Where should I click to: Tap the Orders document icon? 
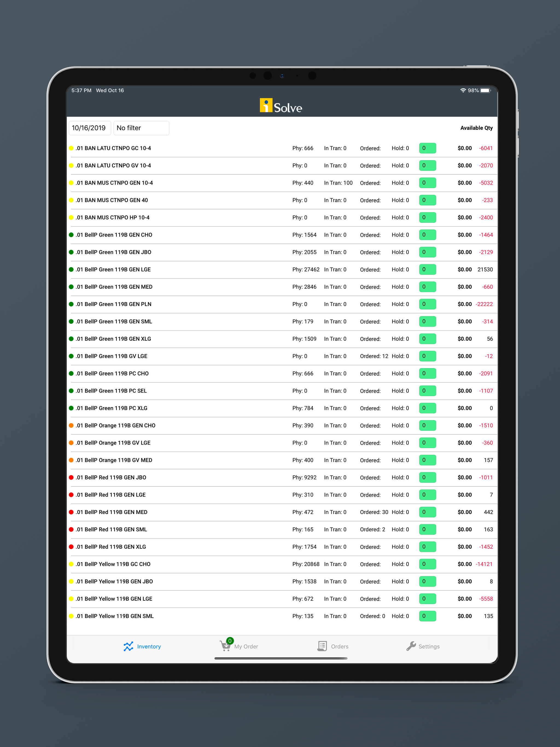pyautogui.click(x=322, y=646)
